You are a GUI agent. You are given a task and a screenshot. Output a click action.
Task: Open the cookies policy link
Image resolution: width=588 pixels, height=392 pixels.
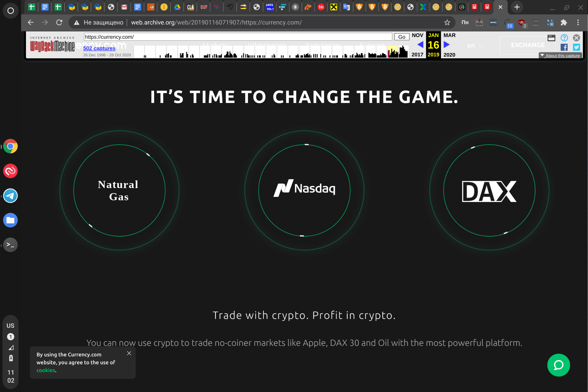46,370
